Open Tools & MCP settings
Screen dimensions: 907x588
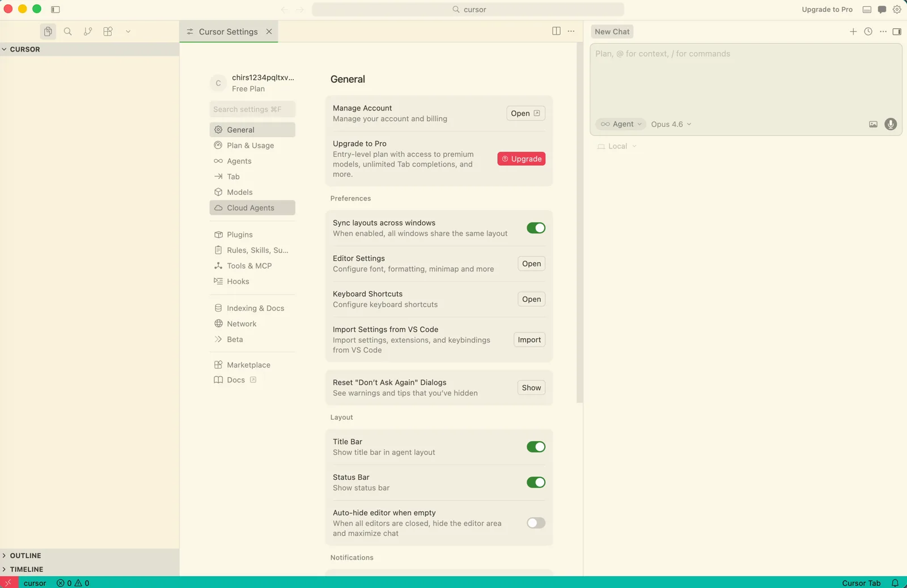pyautogui.click(x=252, y=266)
